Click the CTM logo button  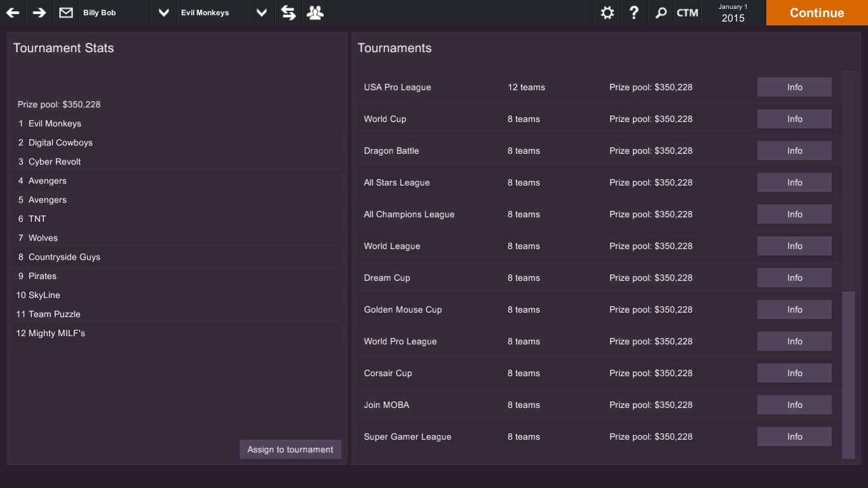[688, 13]
